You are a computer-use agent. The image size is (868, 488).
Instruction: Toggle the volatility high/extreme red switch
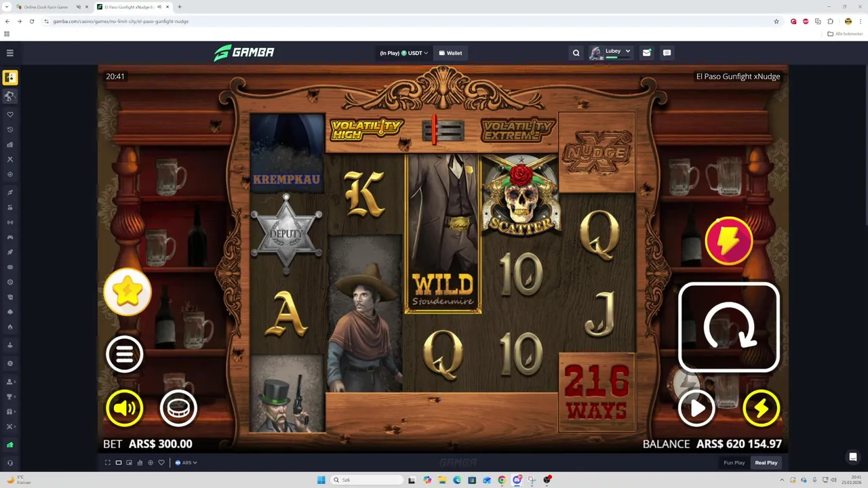(x=443, y=130)
